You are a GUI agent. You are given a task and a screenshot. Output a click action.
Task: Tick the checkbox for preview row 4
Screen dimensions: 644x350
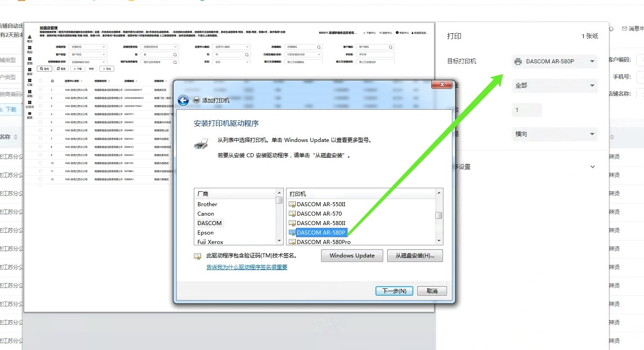coord(40,114)
